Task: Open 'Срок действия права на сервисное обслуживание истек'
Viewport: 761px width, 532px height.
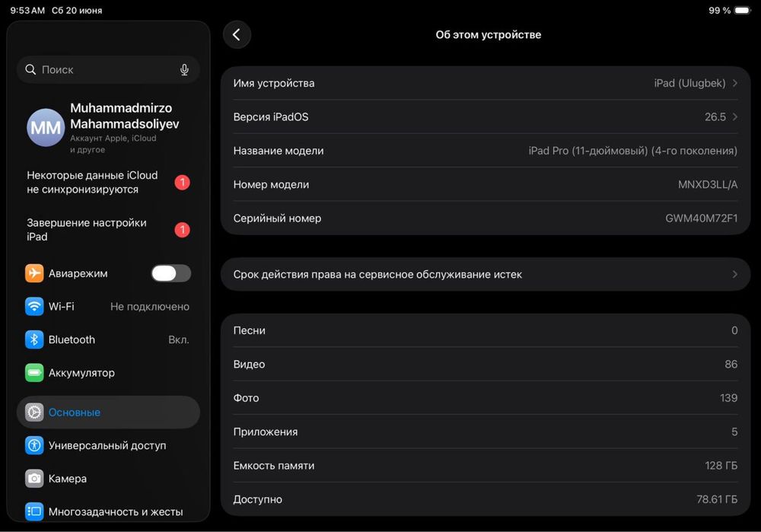Action: point(486,274)
